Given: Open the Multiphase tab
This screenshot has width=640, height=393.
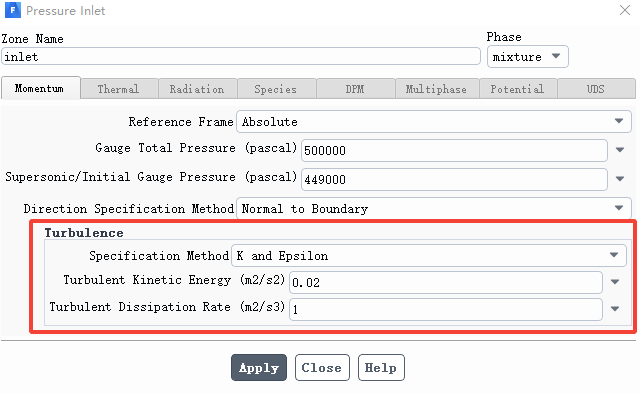Looking at the screenshot, I should click(436, 89).
